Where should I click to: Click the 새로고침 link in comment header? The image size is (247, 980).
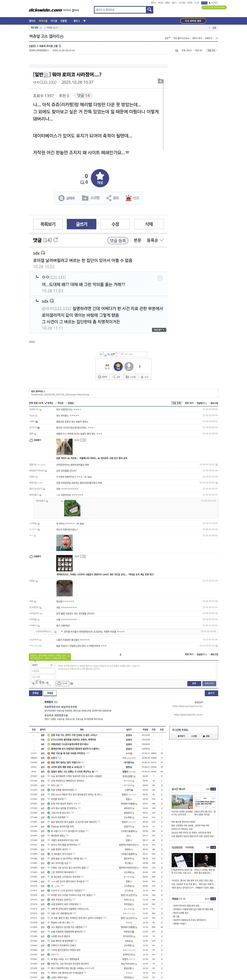click(x=214, y=403)
